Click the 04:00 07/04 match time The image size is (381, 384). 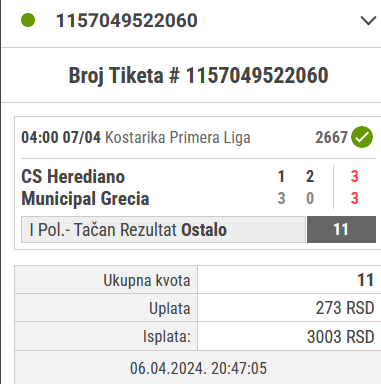point(61,137)
